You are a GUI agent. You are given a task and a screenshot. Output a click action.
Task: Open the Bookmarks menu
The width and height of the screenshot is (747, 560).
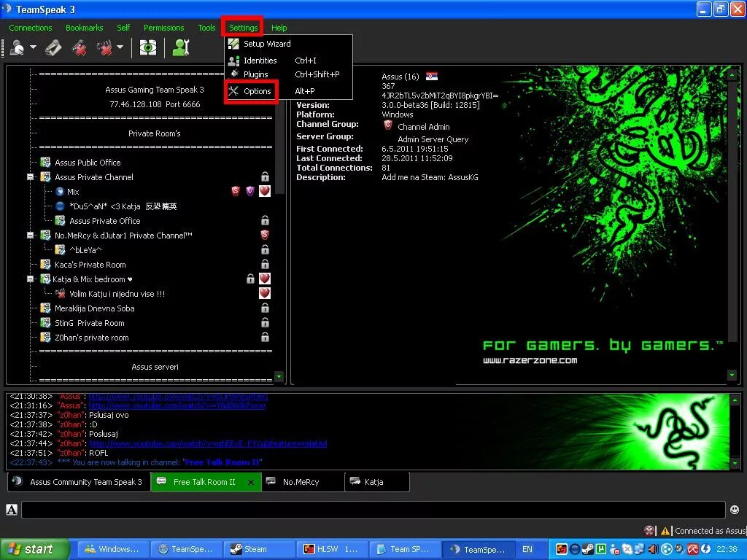(x=85, y=28)
